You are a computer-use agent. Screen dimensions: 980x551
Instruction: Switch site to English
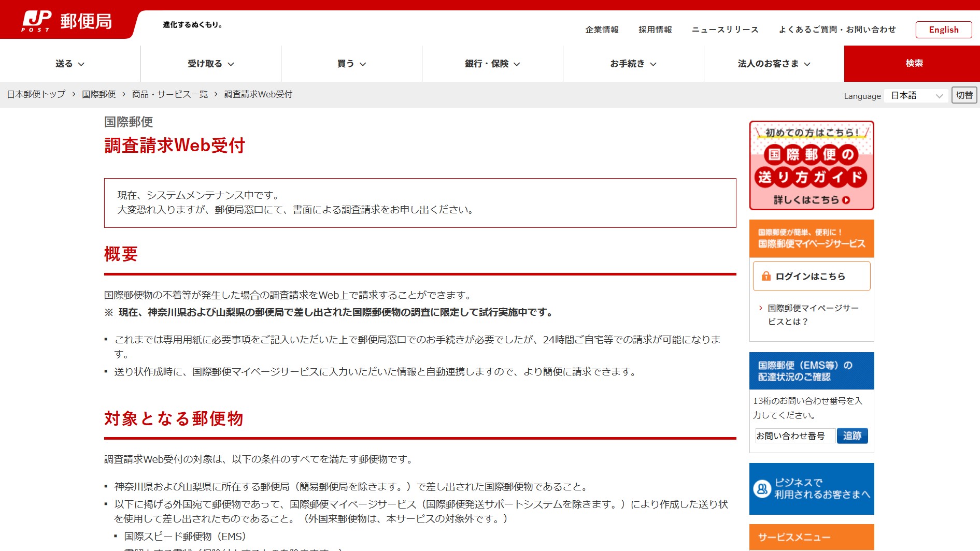pyautogui.click(x=944, y=30)
